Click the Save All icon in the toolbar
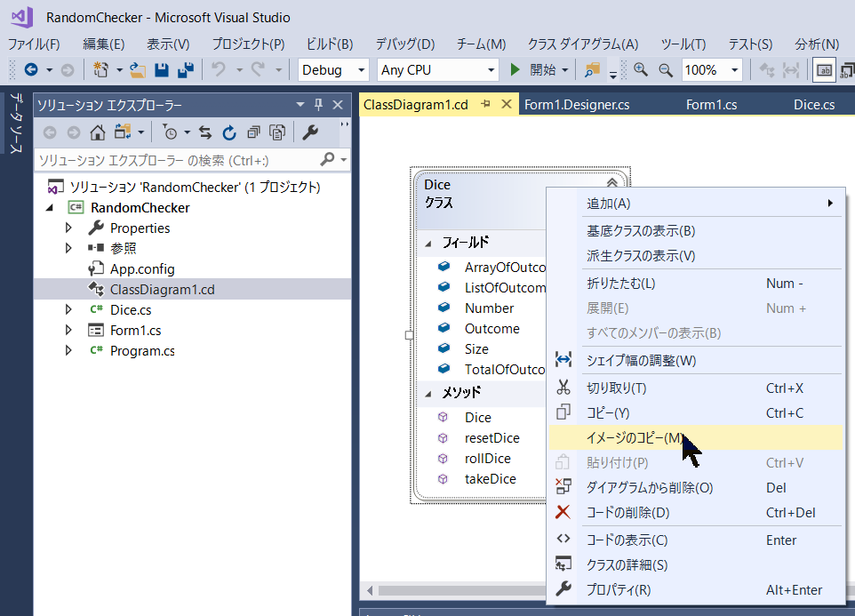Viewport: 855px width, 616px height. tap(186, 69)
